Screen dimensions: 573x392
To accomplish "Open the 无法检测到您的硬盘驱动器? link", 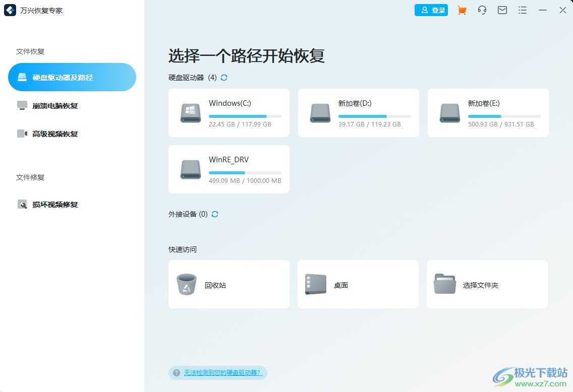I will pos(223,373).
